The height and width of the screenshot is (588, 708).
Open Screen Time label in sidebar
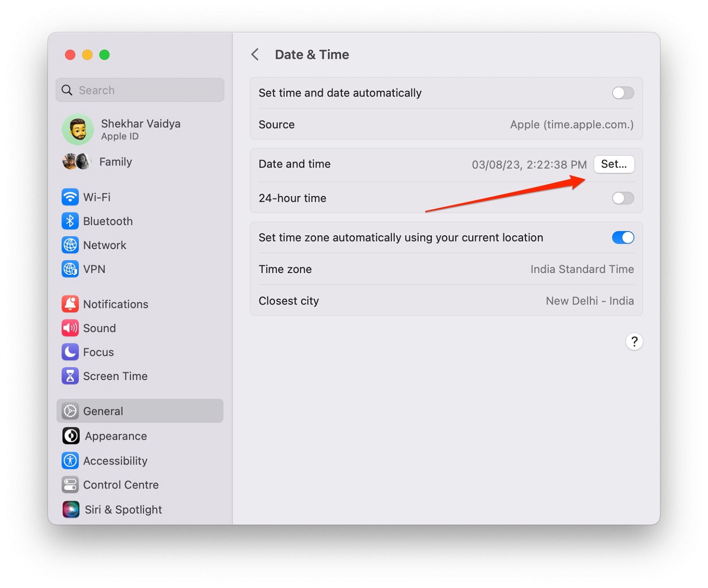pos(115,376)
